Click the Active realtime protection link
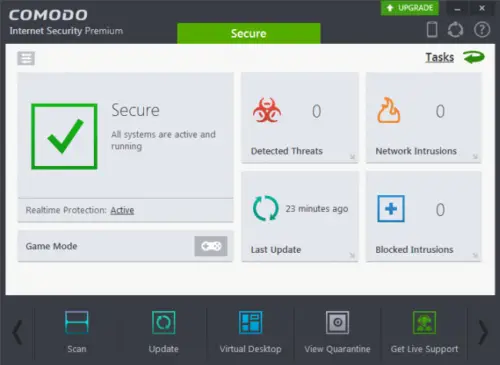The image size is (500, 365). (122, 210)
